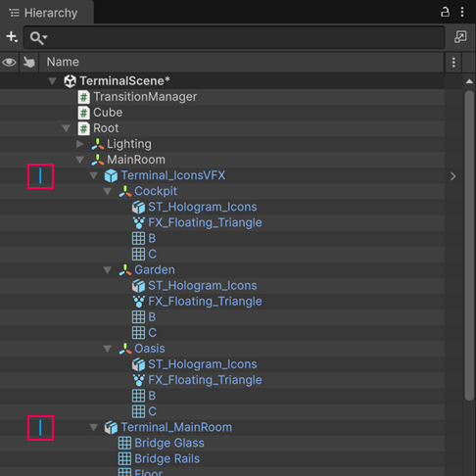Toggle scene picking hand column header

(x=29, y=62)
